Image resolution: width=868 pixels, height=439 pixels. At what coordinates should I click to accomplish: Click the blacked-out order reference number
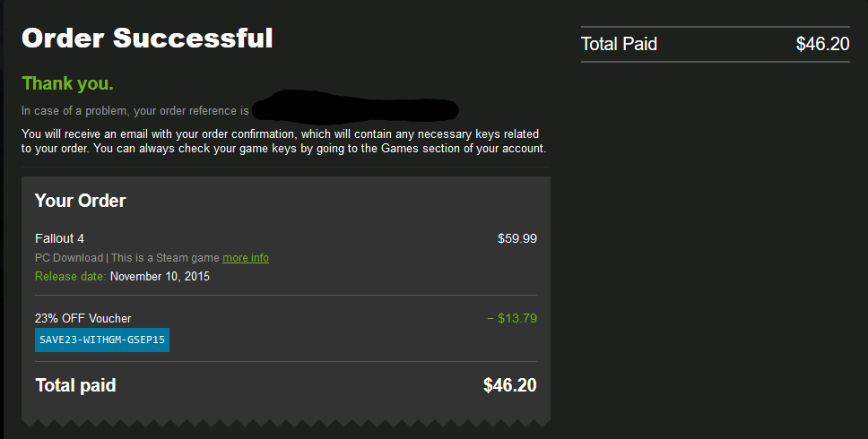[356, 109]
